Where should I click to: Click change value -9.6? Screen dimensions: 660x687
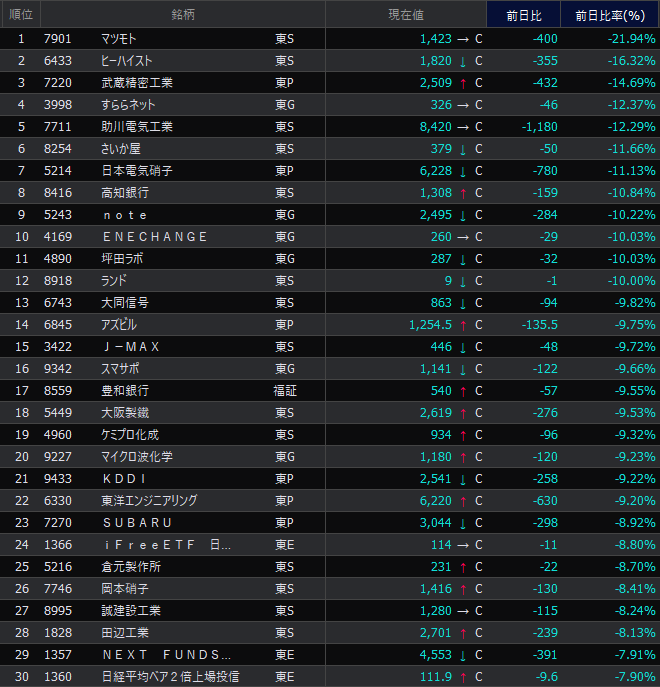coord(546,676)
